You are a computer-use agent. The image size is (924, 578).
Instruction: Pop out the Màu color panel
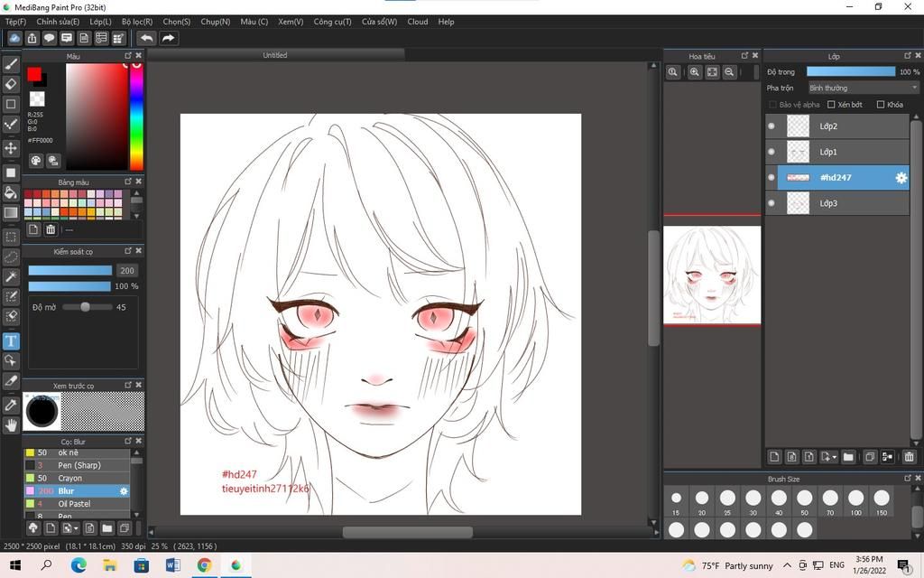128,55
